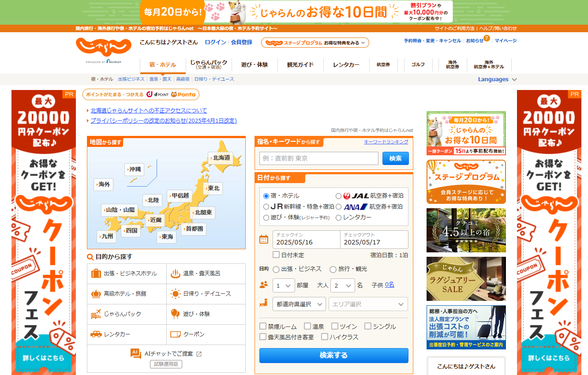Open the room count dropdown
588x375 pixels.
click(x=284, y=285)
